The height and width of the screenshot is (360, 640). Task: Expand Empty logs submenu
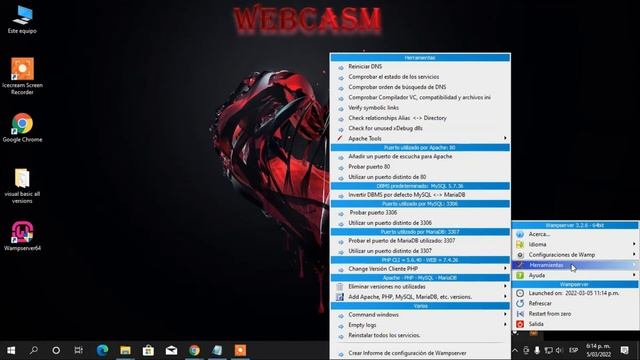[505, 325]
